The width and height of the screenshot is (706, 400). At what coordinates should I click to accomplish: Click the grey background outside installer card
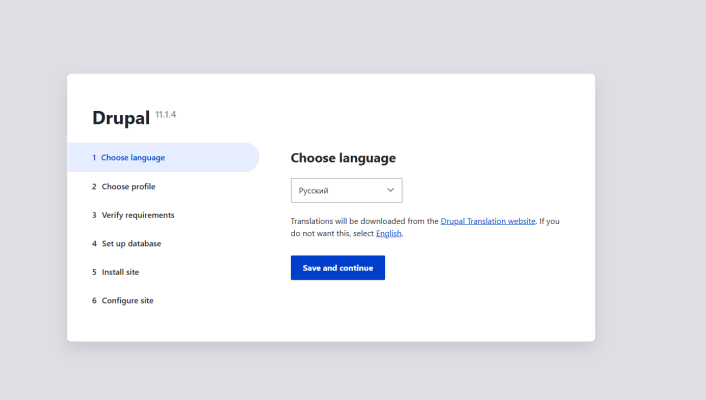pos(650,200)
